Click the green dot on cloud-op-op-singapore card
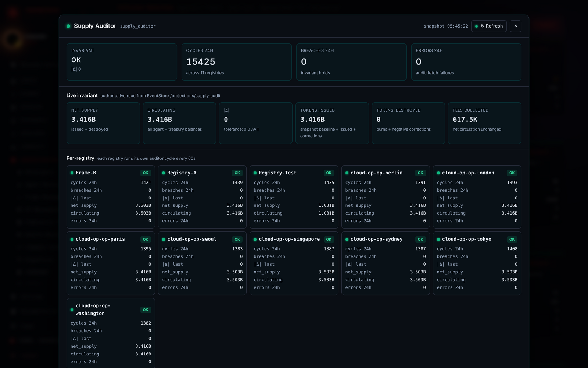Screen dimensions: 588x368 click(255, 240)
